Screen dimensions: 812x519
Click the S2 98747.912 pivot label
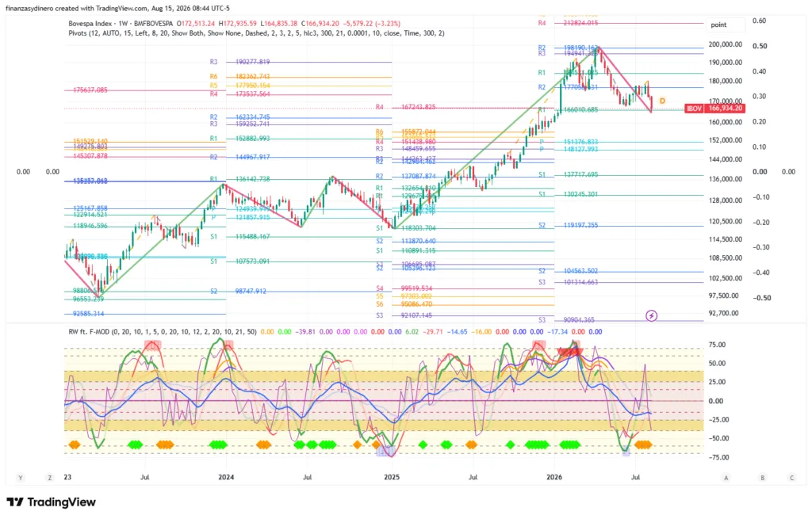click(238, 292)
